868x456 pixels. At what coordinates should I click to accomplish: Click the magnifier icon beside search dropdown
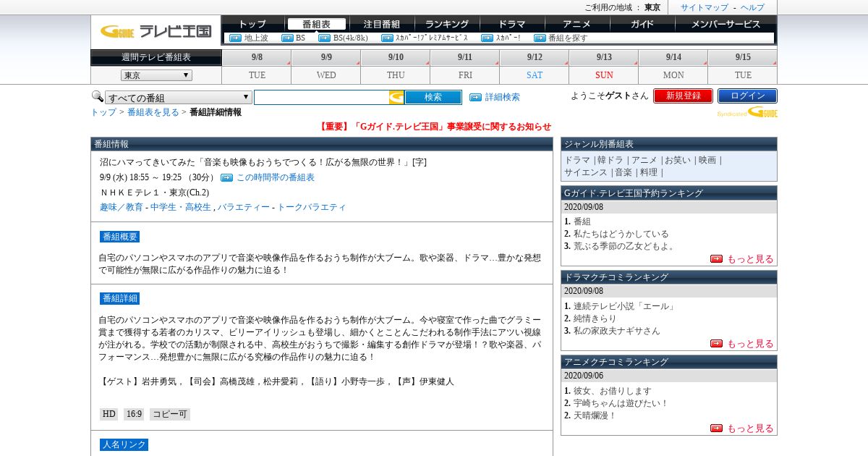[97, 96]
